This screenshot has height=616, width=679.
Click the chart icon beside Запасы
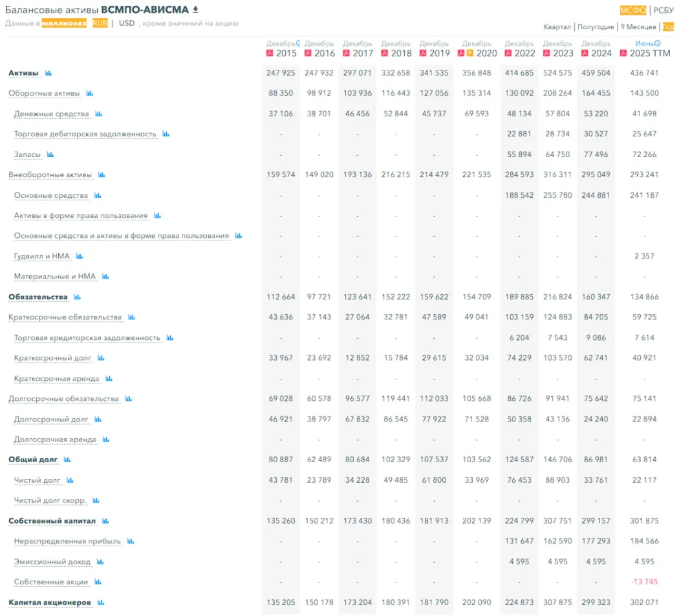tap(50, 154)
